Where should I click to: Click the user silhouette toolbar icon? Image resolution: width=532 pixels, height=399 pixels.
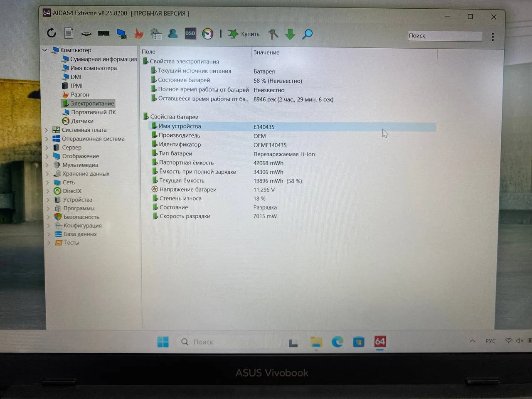173,34
